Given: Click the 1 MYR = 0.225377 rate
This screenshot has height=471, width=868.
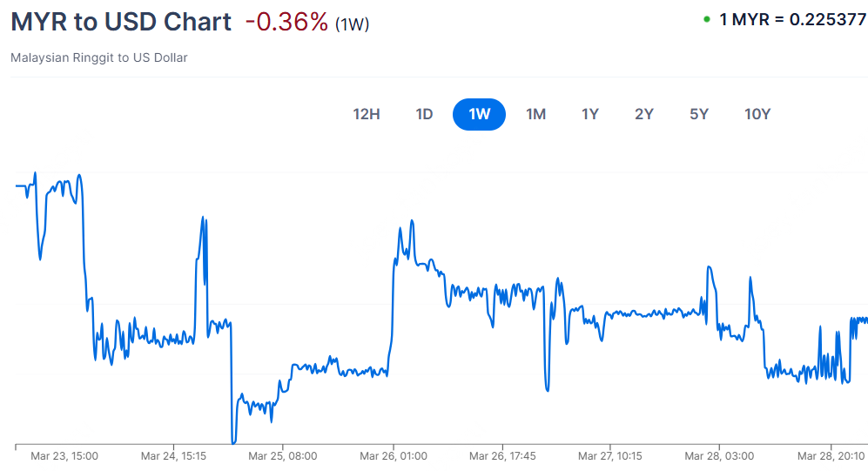Looking at the screenshot, I should 793,19.
